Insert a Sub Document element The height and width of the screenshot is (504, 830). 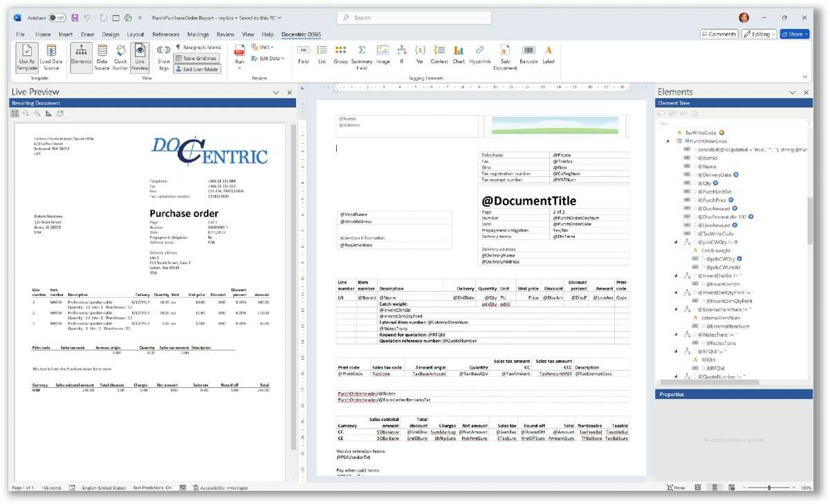click(506, 58)
